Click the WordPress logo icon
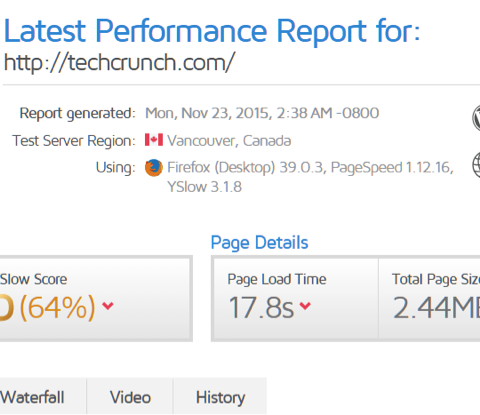The image size is (480, 415). coord(476,118)
